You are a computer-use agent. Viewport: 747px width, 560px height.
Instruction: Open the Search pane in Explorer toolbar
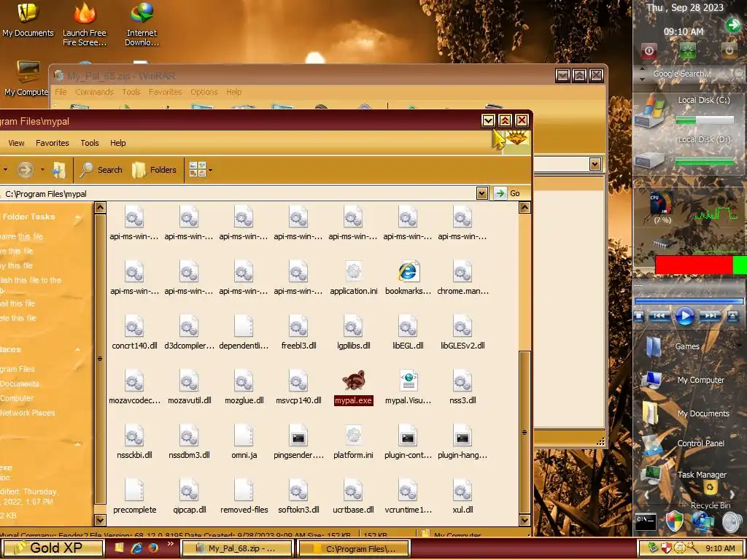pyautogui.click(x=101, y=170)
